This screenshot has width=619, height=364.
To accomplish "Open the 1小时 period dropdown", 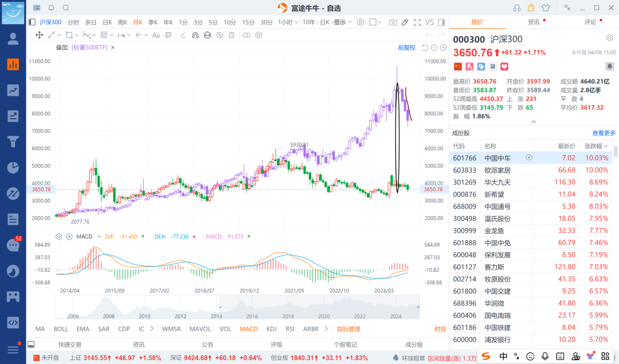I will [x=288, y=22].
